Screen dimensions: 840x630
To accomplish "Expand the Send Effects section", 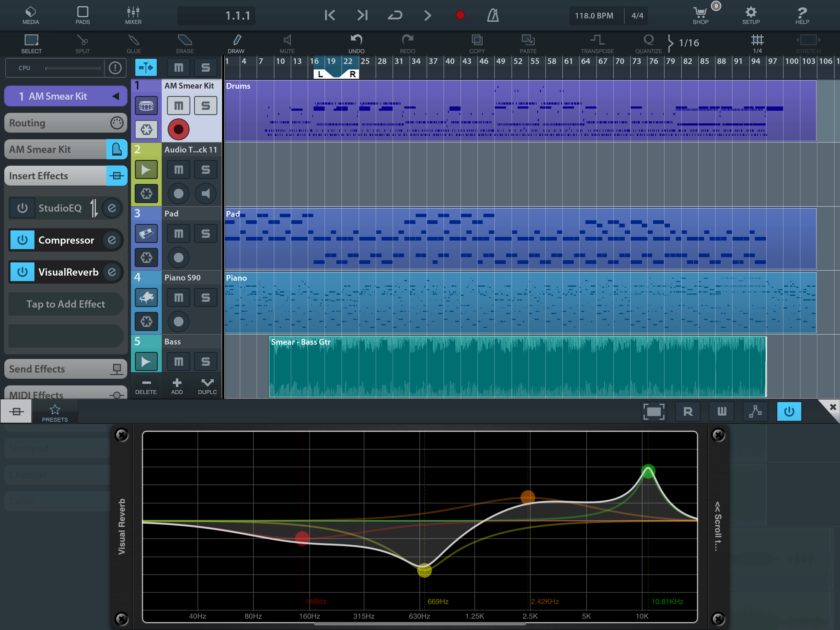I will 65,369.
